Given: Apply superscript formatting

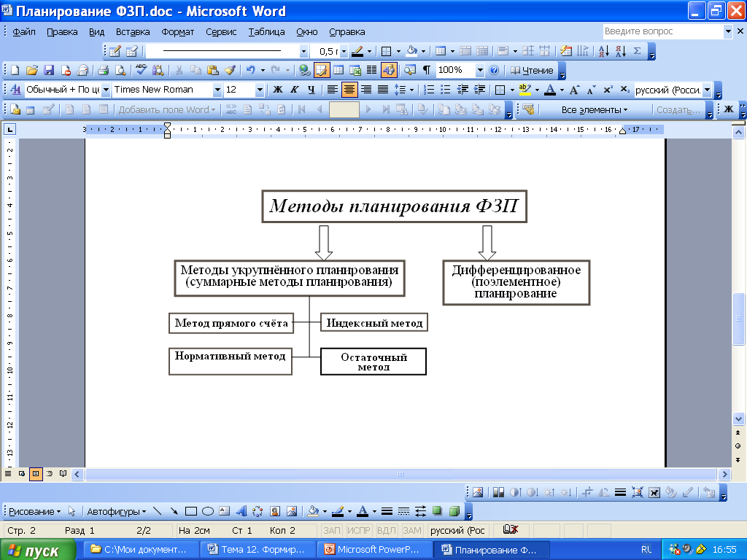Looking at the screenshot, I should pyautogui.click(x=608, y=90).
